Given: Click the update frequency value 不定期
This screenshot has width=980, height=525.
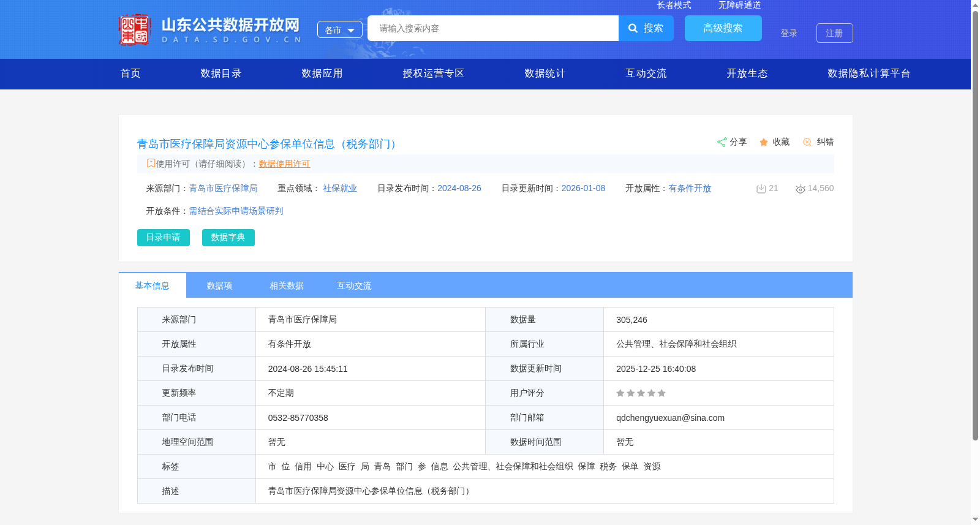Looking at the screenshot, I should 281,393.
